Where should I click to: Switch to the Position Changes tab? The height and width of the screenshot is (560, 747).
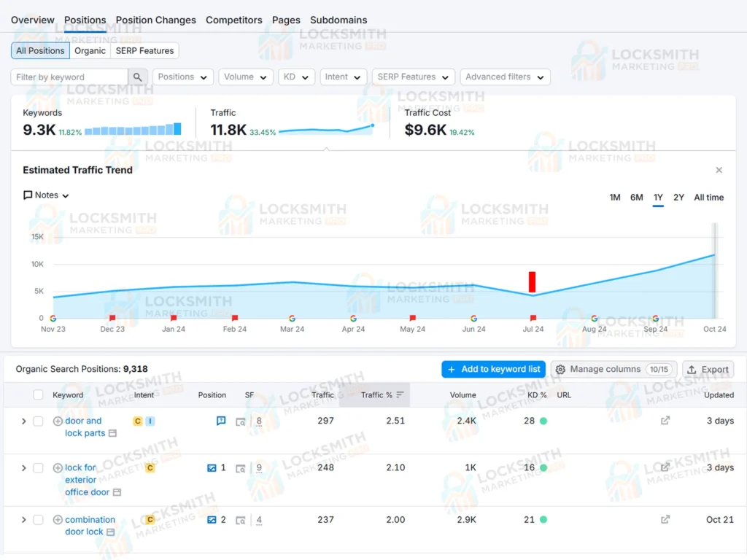[155, 20]
